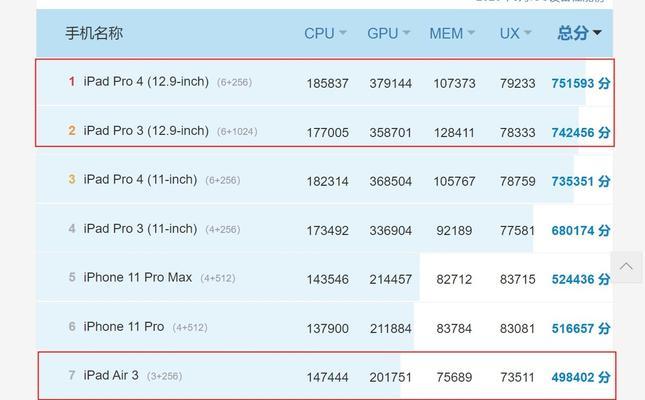
Task: Click UX value 73511
Action: click(517, 377)
